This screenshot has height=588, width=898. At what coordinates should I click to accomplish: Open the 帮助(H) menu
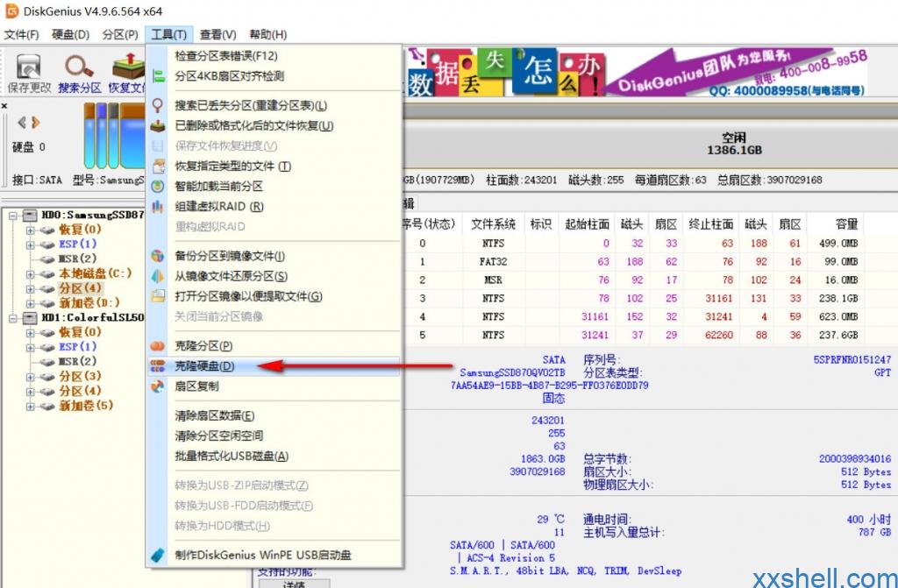click(268, 34)
